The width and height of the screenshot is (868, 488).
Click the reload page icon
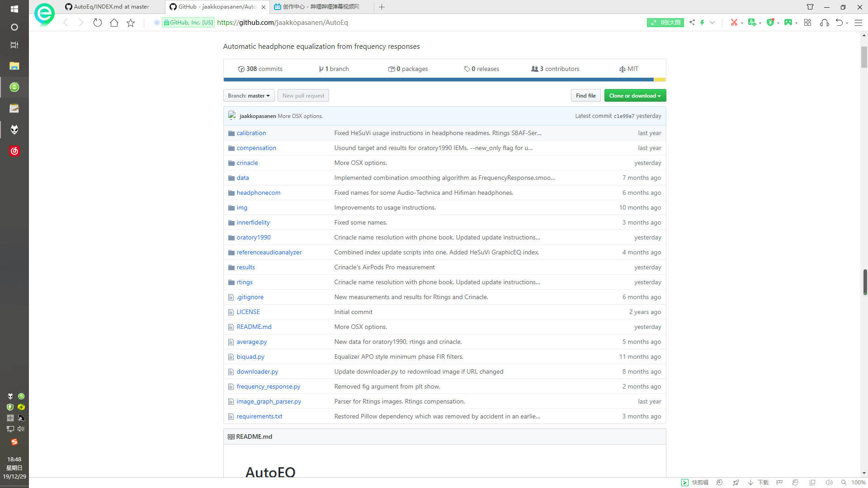pyautogui.click(x=97, y=23)
